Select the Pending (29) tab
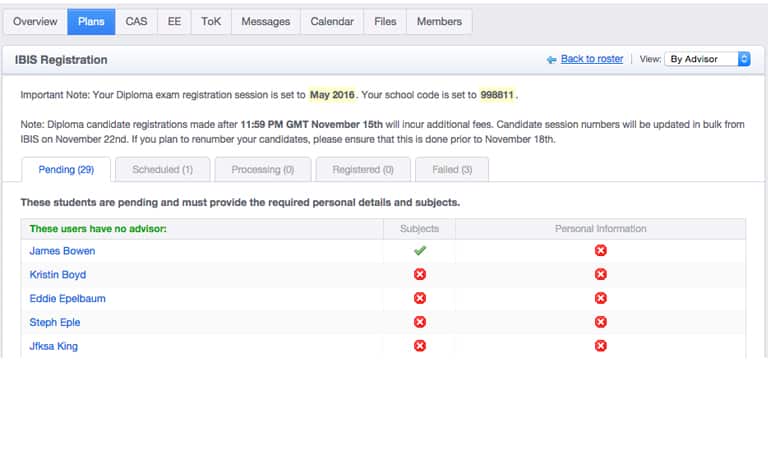Screen dimensions: 768x461 [66, 170]
